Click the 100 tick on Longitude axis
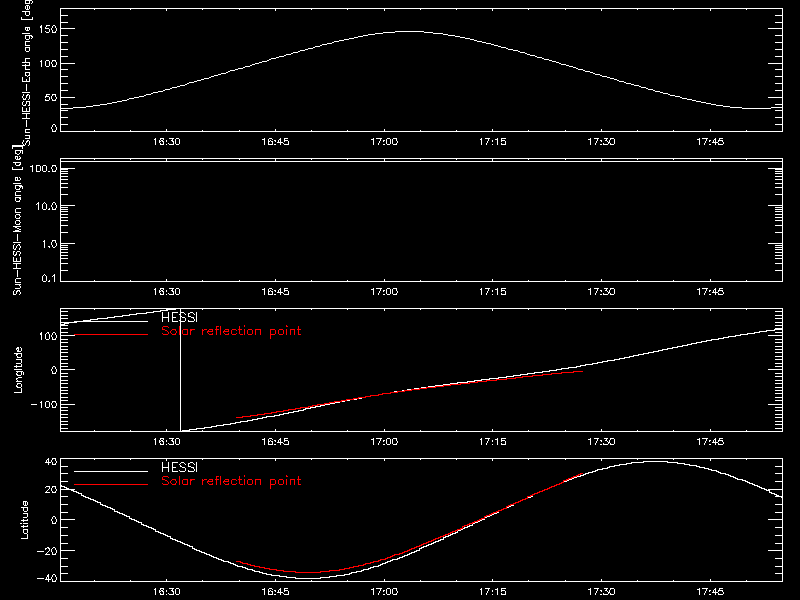The height and width of the screenshot is (600, 800). pos(48,336)
